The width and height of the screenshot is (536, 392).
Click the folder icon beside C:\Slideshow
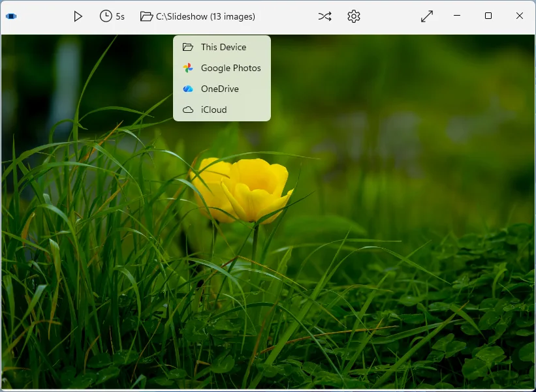pos(146,16)
